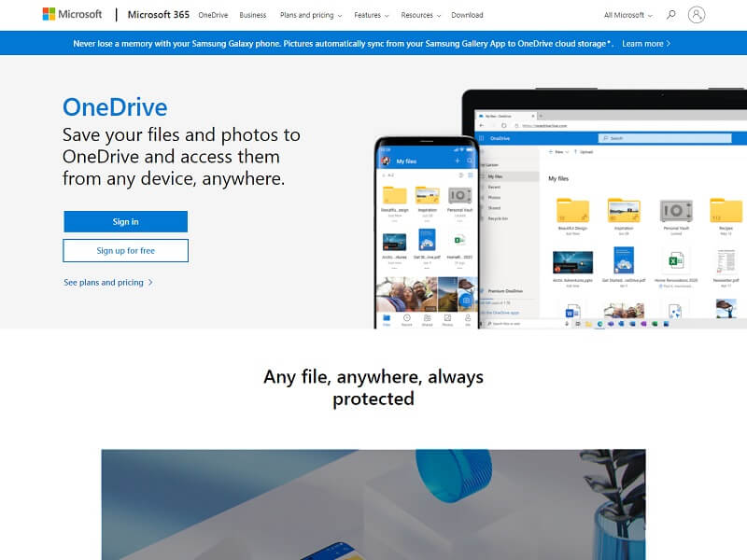
Task: Click the OneDrive hero heading
Action: 115,107
